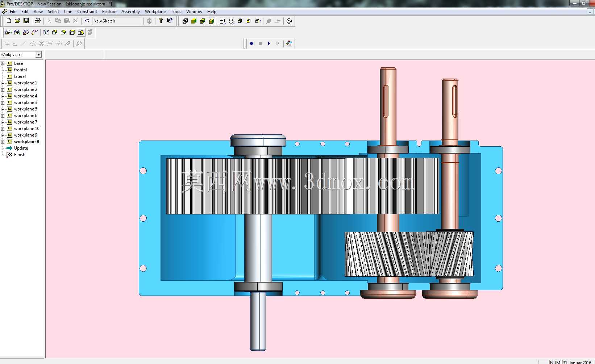
Task: Click the New Sketch name field
Action: coord(117,21)
